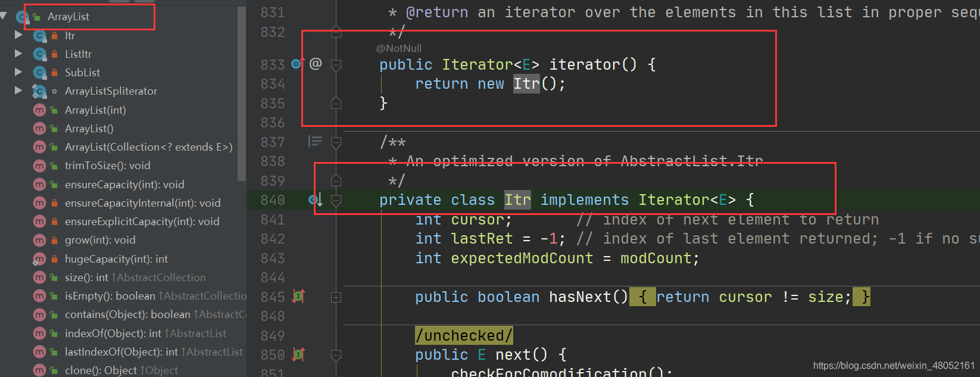Fold Itr class body at line 840

tap(336, 201)
